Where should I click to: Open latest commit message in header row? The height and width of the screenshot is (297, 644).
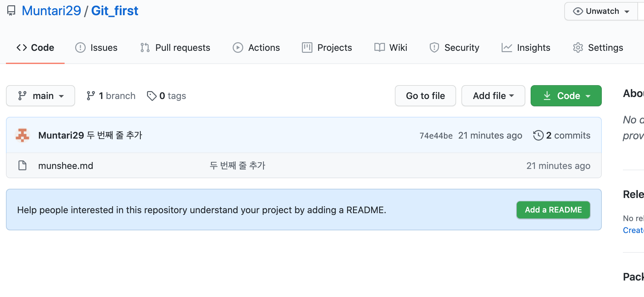point(115,135)
